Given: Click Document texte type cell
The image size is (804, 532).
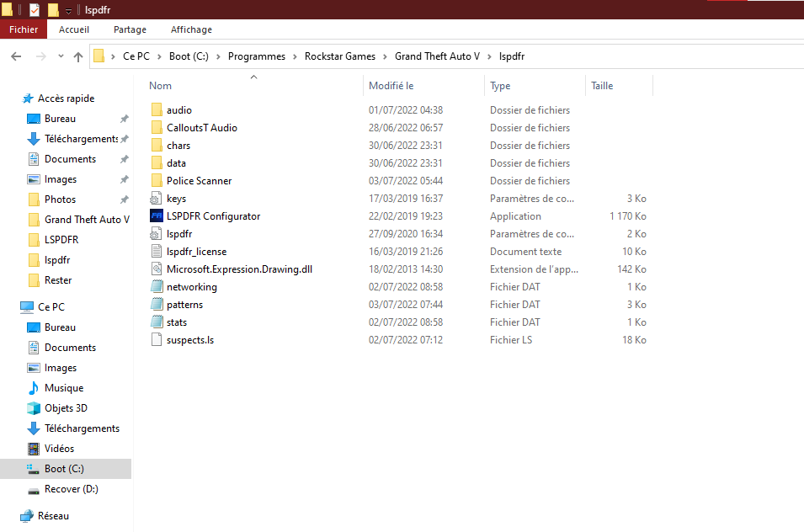Looking at the screenshot, I should pyautogui.click(x=525, y=252).
